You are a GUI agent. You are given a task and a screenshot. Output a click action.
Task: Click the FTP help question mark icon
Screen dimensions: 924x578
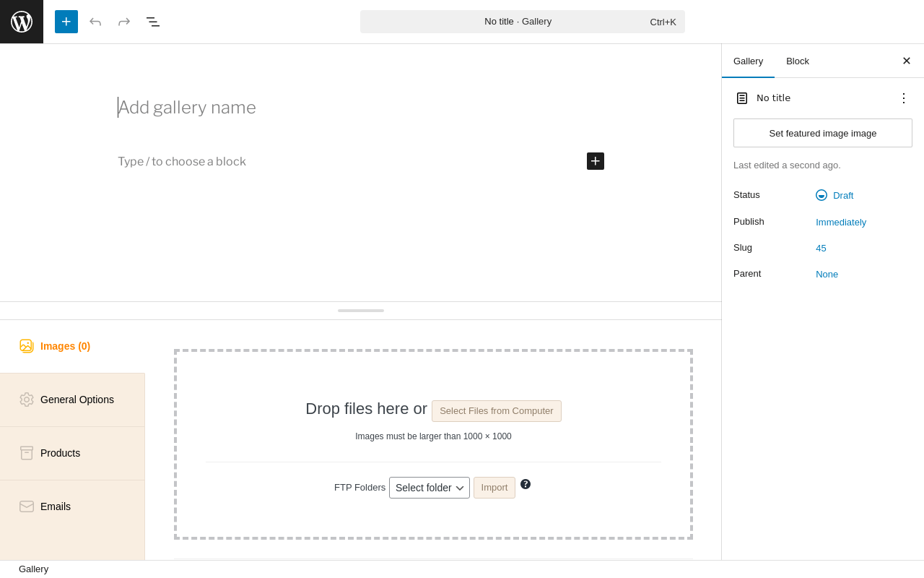526,484
